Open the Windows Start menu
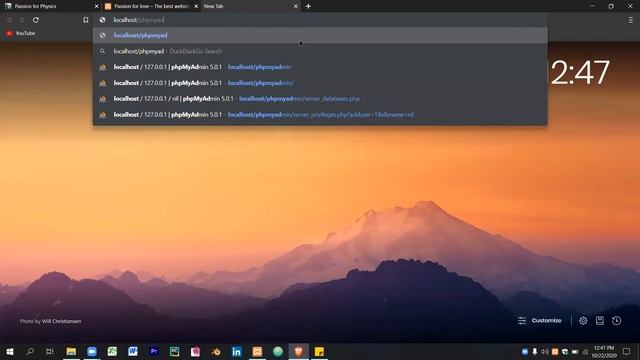Viewport: 640px width, 360px height. click(x=9, y=351)
